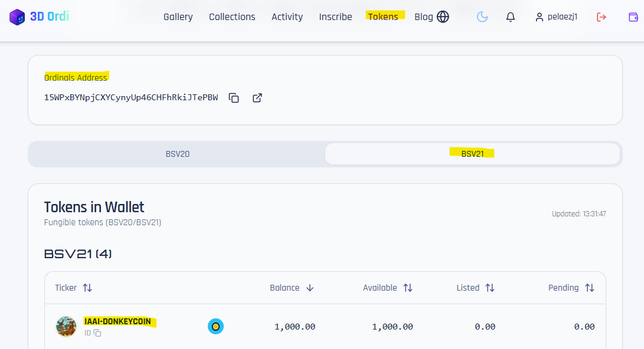Sort table by Balance column
The width and height of the screenshot is (644, 349).
[292, 288]
